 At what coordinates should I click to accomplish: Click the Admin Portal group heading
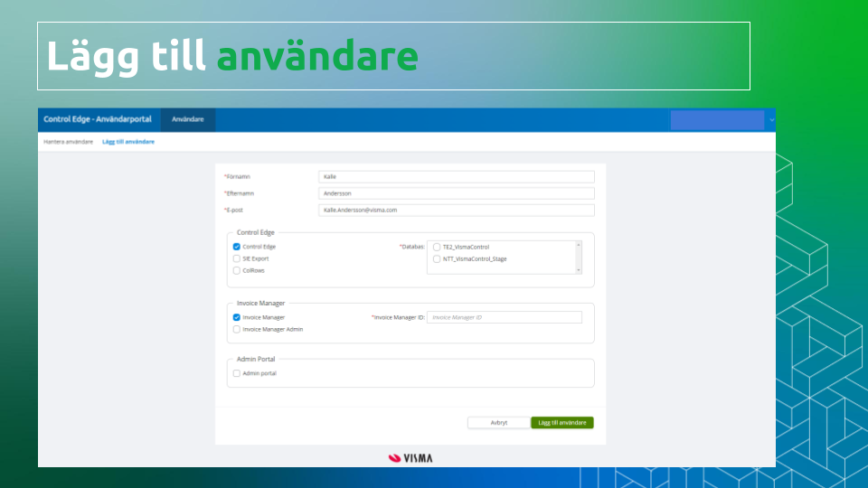[x=256, y=359]
